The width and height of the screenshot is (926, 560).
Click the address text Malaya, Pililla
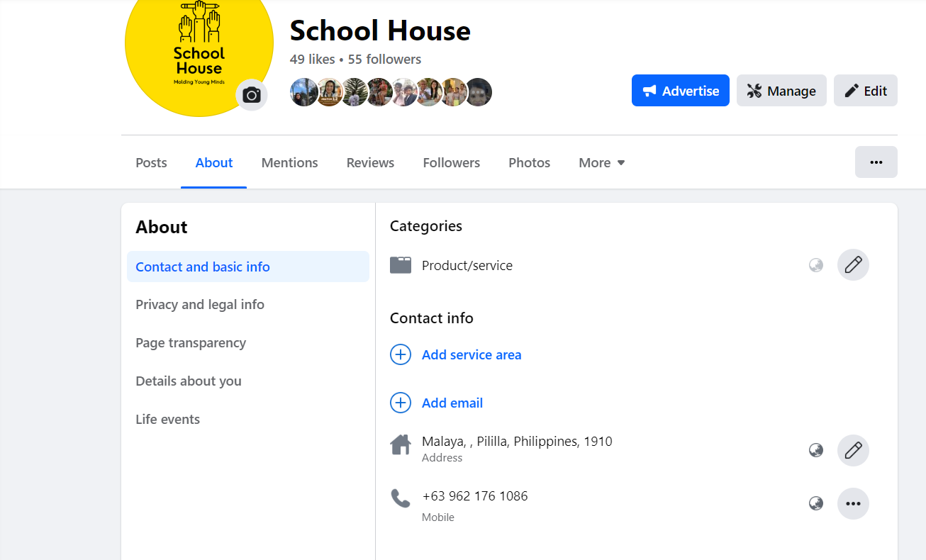coord(517,442)
